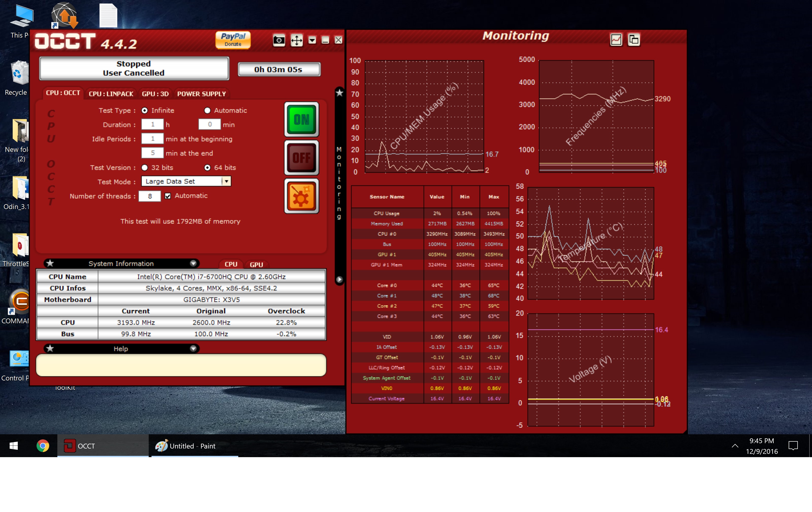Click the Duration hours input field
The image size is (812, 512).
(x=153, y=124)
